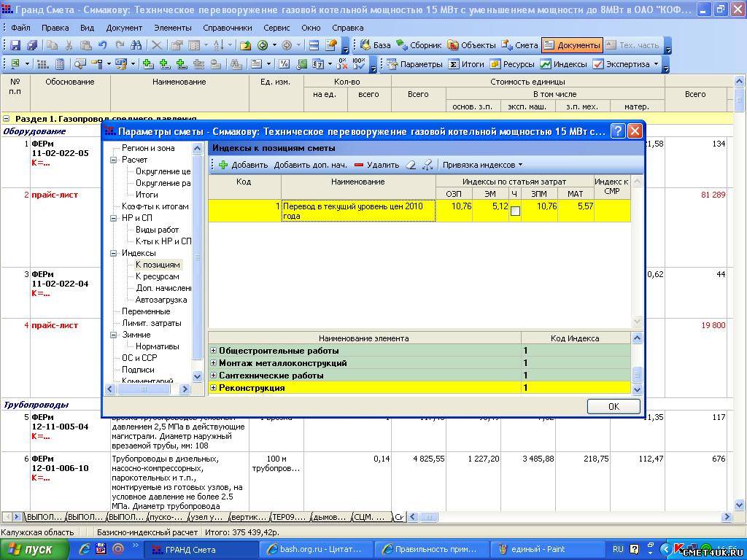Open the Документ menu

click(x=124, y=28)
